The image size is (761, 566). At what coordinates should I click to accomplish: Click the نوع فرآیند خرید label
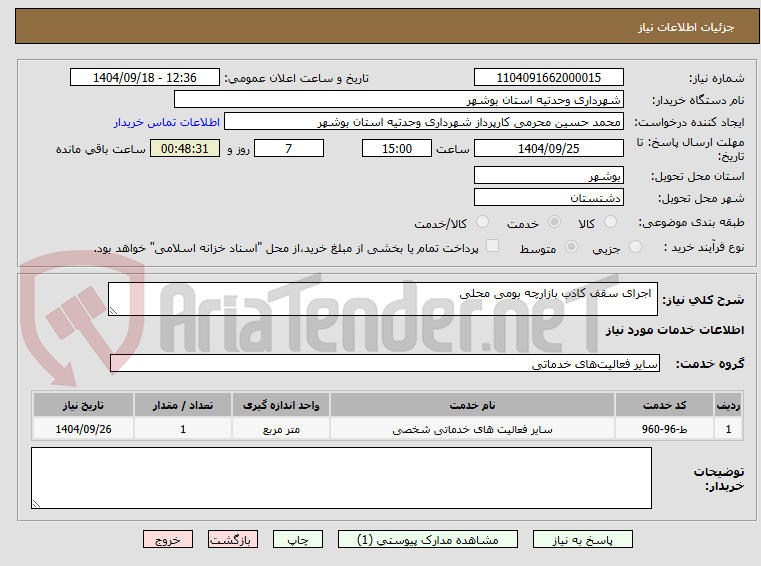pyautogui.click(x=704, y=248)
